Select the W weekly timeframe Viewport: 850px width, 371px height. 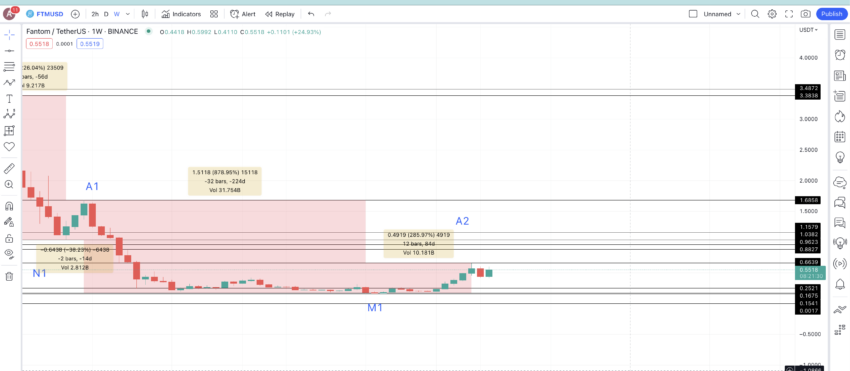tap(117, 14)
